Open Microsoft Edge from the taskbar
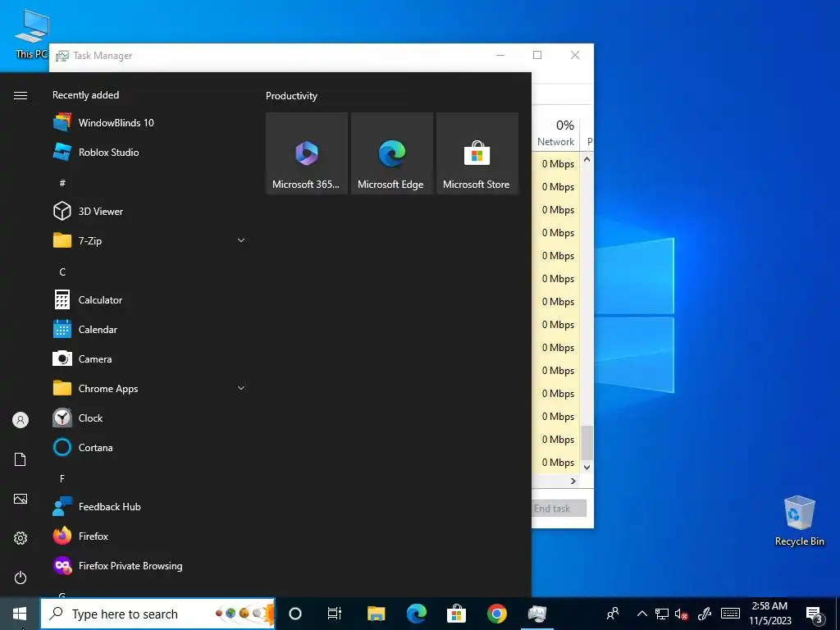This screenshot has height=630, width=840. click(x=416, y=614)
